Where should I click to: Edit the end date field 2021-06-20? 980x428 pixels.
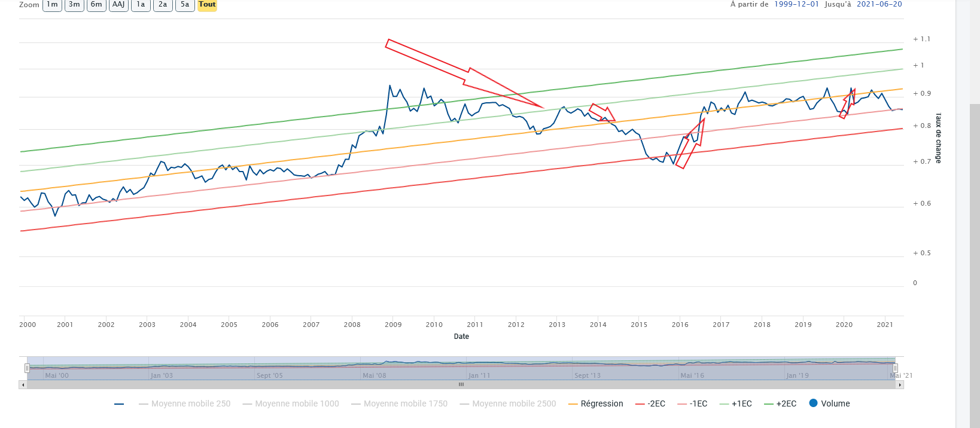[879, 4]
